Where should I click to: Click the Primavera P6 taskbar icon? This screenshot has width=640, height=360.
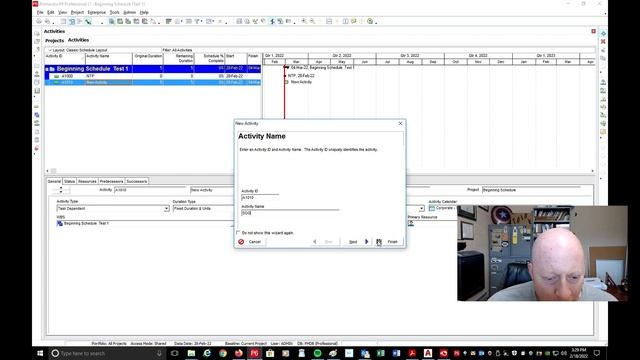(254, 353)
